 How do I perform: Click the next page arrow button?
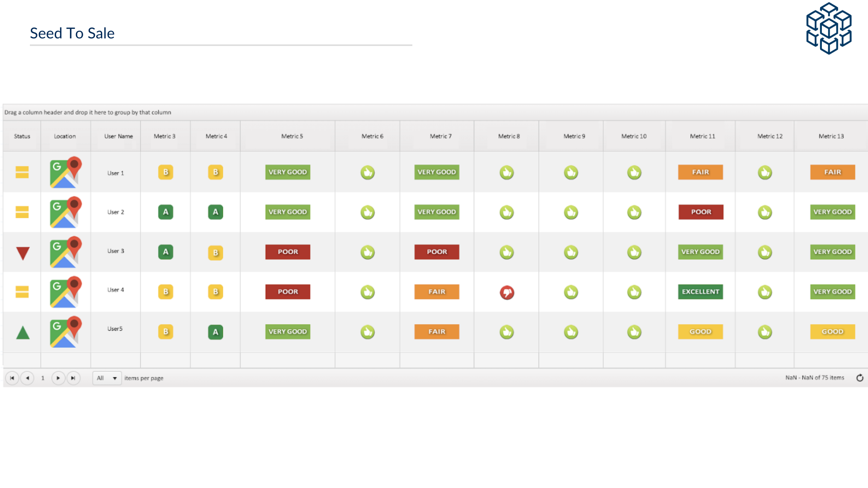coord(58,378)
